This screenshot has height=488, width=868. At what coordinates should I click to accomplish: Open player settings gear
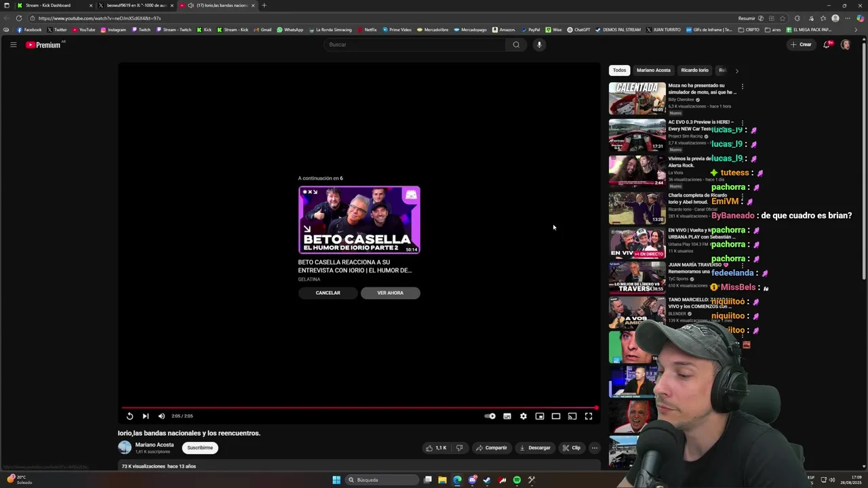[524, 416]
